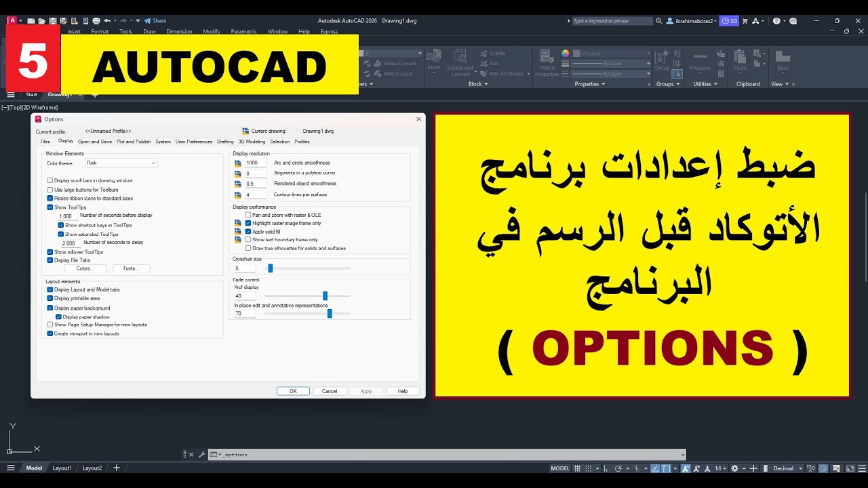
Task: Click the In-place edit fade slider handle
Action: (x=330, y=313)
